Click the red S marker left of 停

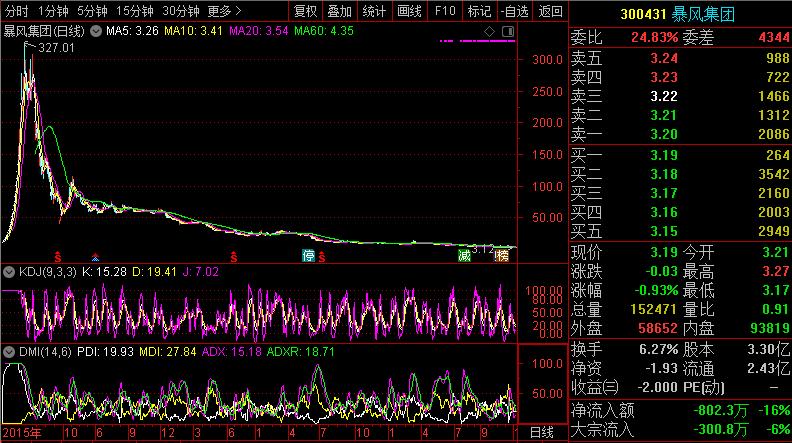click(x=233, y=257)
